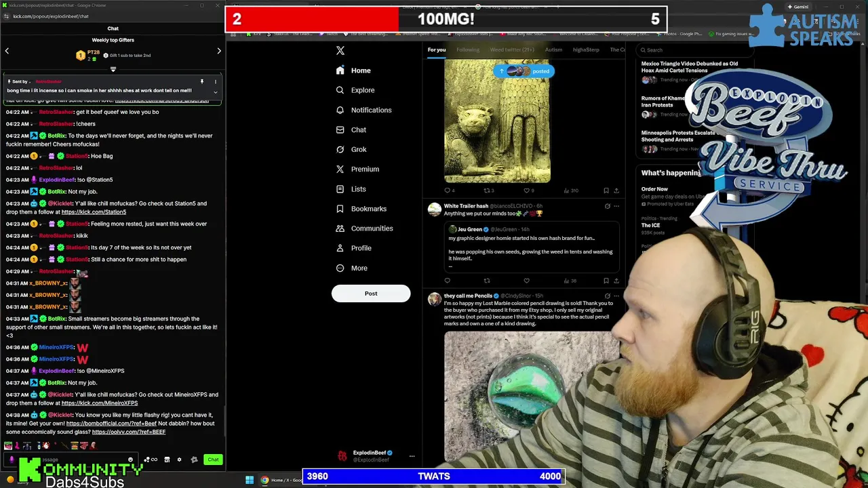The width and height of the screenshot is (868, 488).
Task: Open Chat in X sidebar
Action: [351, 129]
